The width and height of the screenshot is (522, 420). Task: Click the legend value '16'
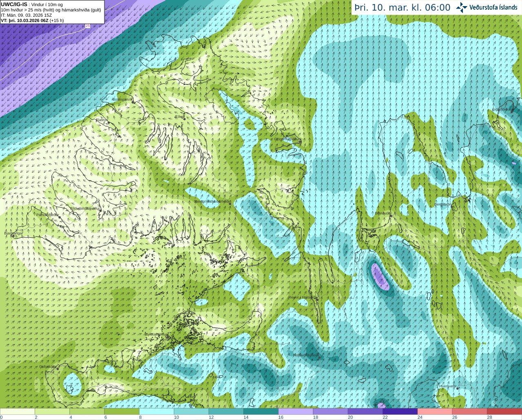(281, 417)
